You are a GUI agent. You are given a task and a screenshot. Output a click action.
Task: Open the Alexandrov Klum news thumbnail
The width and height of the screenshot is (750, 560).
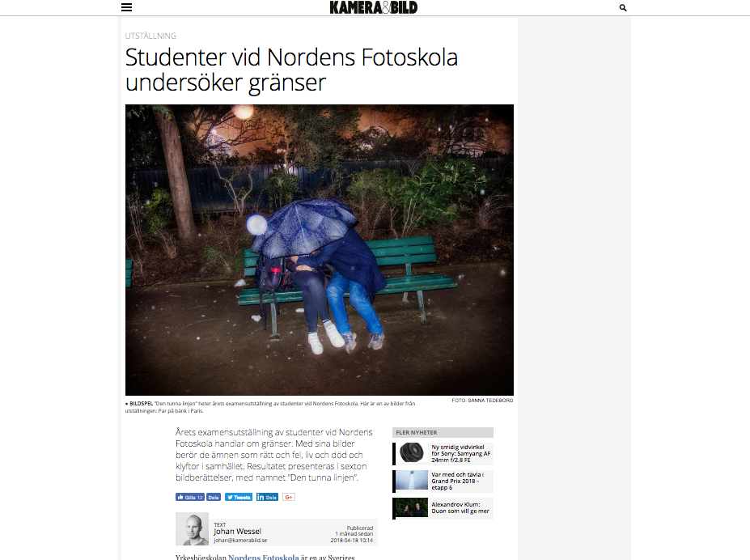(x=412, y=508)
